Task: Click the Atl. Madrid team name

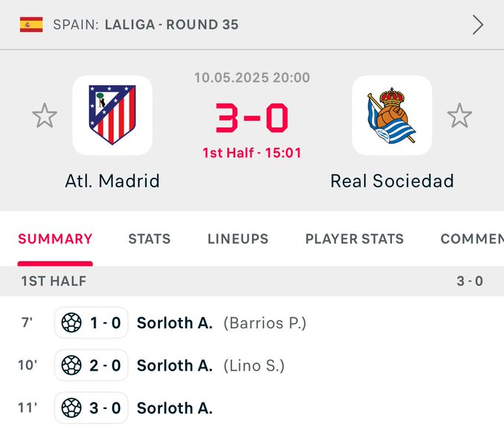Action: tap(112, 181)
